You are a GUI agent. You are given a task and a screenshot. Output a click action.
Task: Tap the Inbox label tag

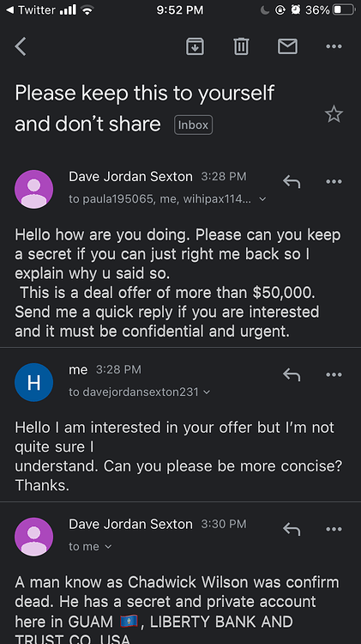pos(193,125)
